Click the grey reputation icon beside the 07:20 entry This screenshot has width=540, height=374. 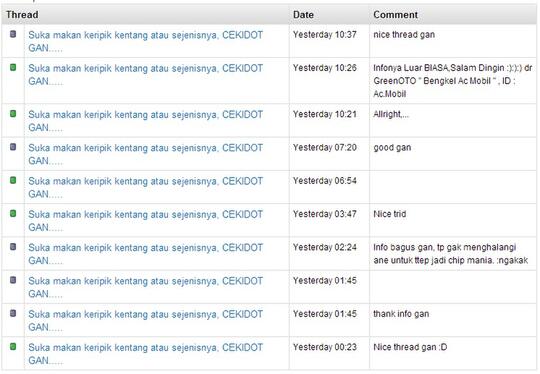(13, 147)
